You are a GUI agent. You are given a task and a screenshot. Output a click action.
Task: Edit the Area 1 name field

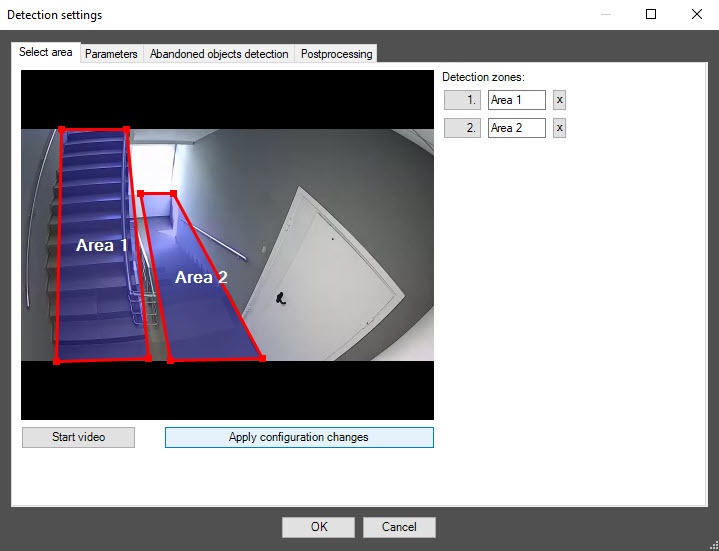pos(516,100)
